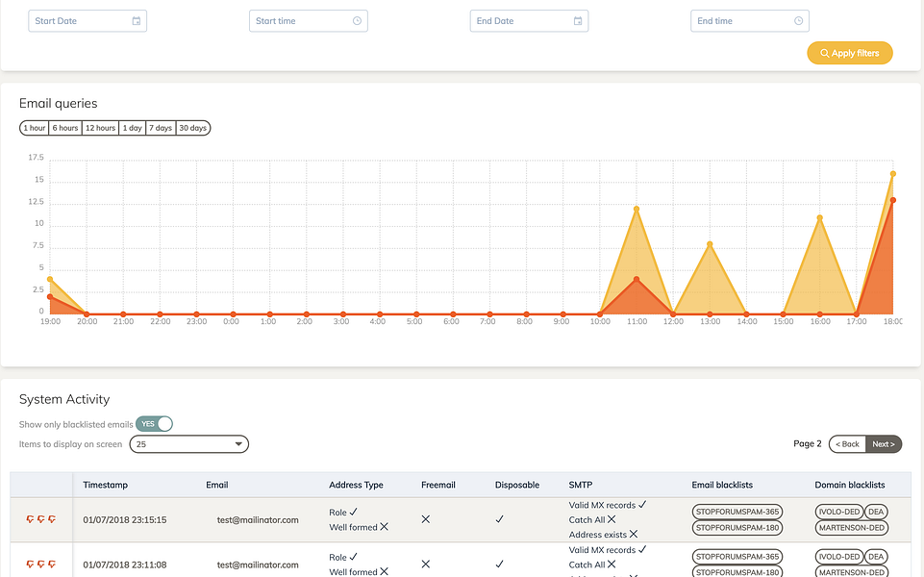This screenshot has height=577, width=924.
Task: Click thumbs-down rating icons in first row
Action: pyautogui.click(x=40, y=519)
